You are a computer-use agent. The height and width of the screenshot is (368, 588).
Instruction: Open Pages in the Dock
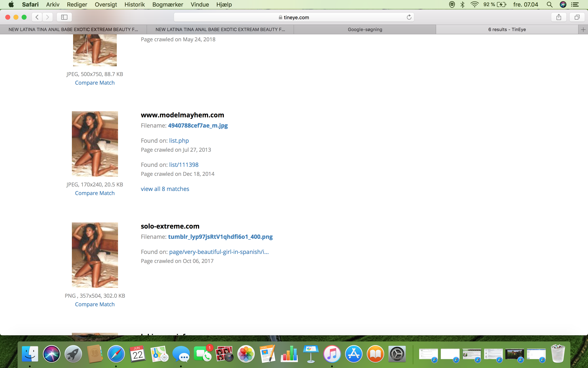coord(267,354)
